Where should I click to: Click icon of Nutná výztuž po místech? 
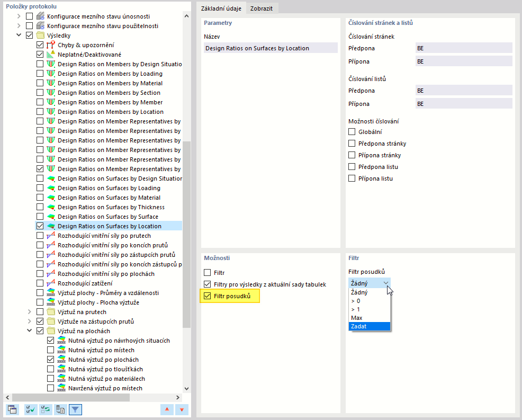coord(61,350)
